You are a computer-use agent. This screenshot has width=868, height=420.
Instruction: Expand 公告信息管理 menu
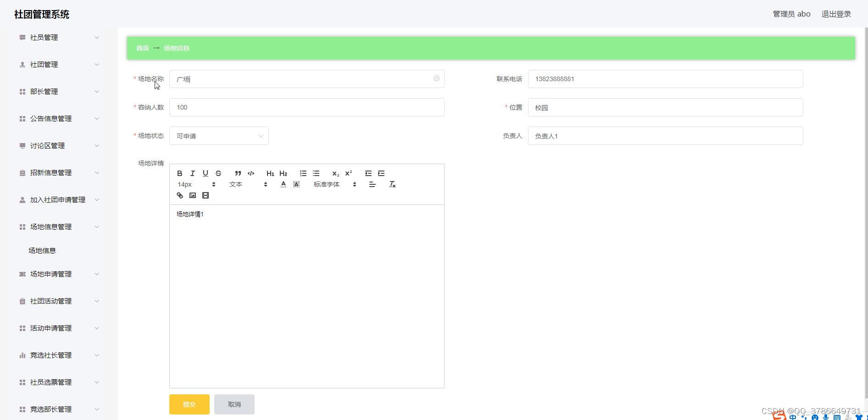coord(59,119)
